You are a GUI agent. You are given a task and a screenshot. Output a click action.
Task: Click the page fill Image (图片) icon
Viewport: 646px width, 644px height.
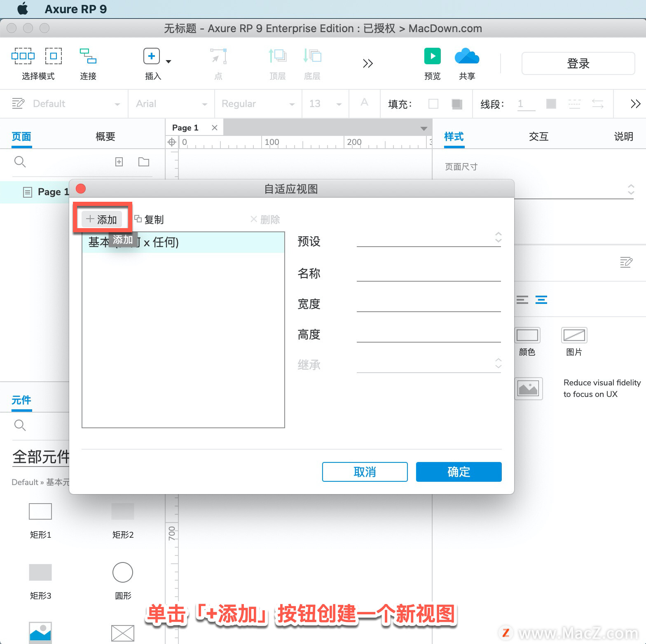tap(574, 335)
